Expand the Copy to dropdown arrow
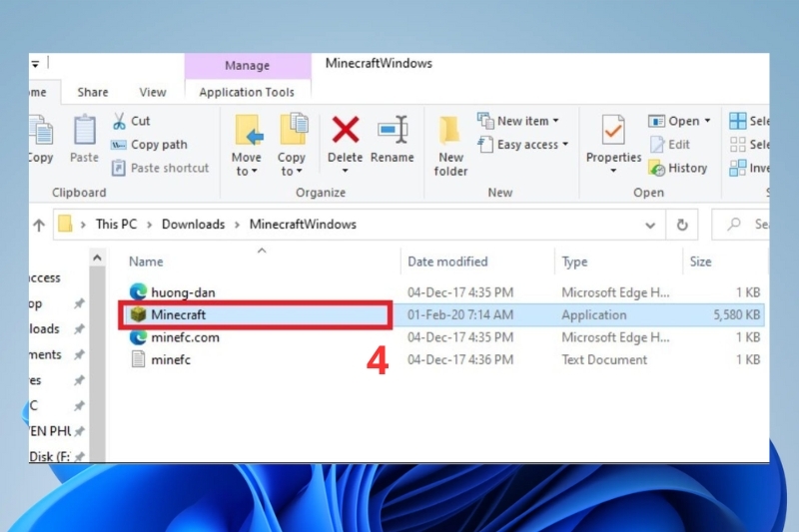This screenshot has width=799, height=532. pos(299,172)
